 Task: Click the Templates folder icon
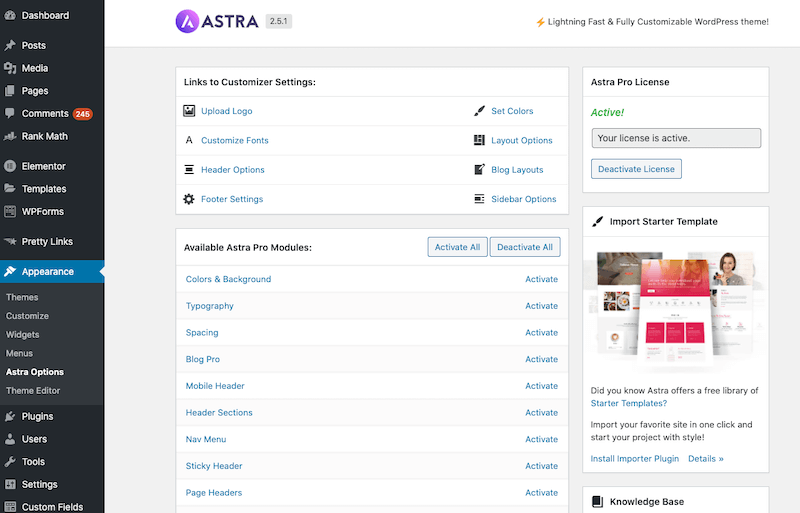(x=10, y=188)
